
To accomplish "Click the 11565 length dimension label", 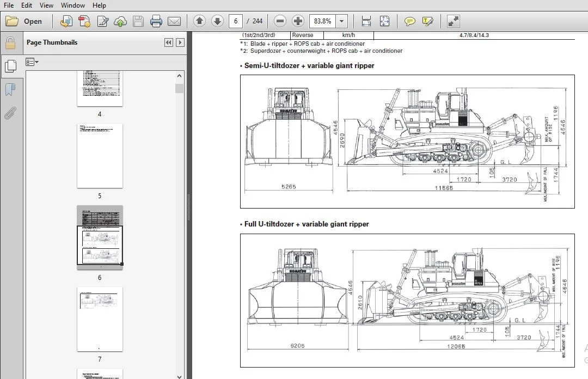I will 444,188.
